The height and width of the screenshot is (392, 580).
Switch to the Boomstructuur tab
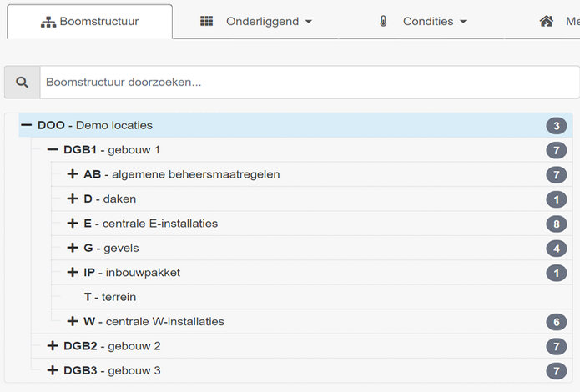click(x=90, y=22)
